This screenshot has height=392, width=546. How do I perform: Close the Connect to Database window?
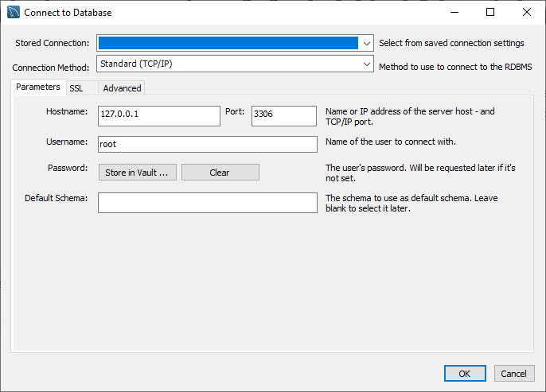[527, 12]
